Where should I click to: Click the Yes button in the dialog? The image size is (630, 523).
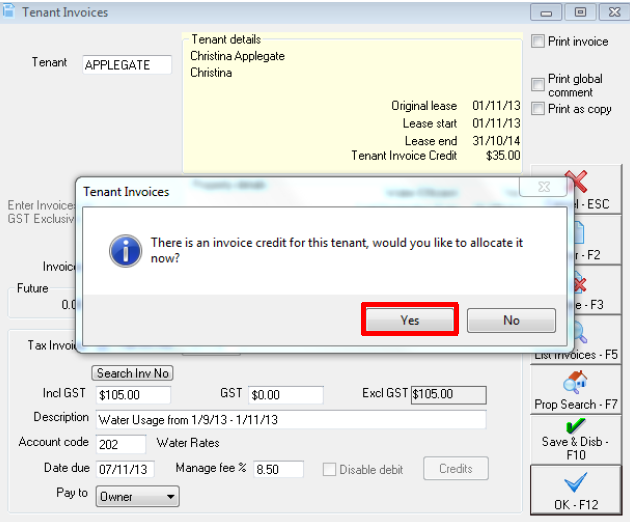[x=409, y=320]
